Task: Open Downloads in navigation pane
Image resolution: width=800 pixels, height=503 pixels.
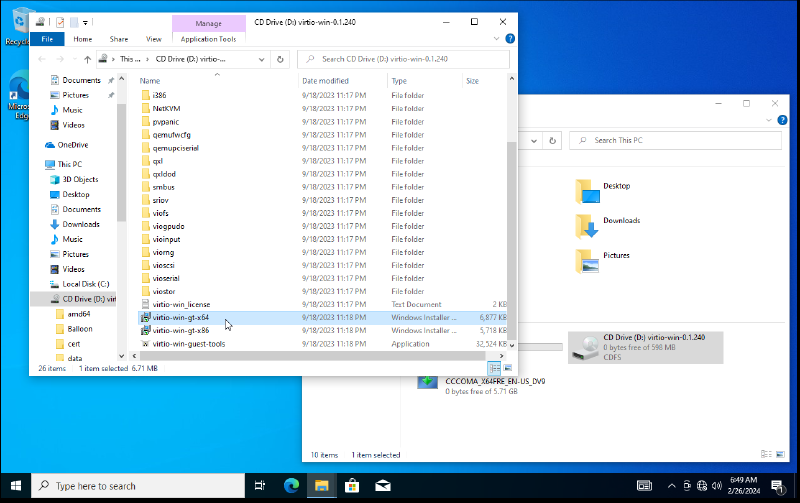Action: [x=81, y=224]
